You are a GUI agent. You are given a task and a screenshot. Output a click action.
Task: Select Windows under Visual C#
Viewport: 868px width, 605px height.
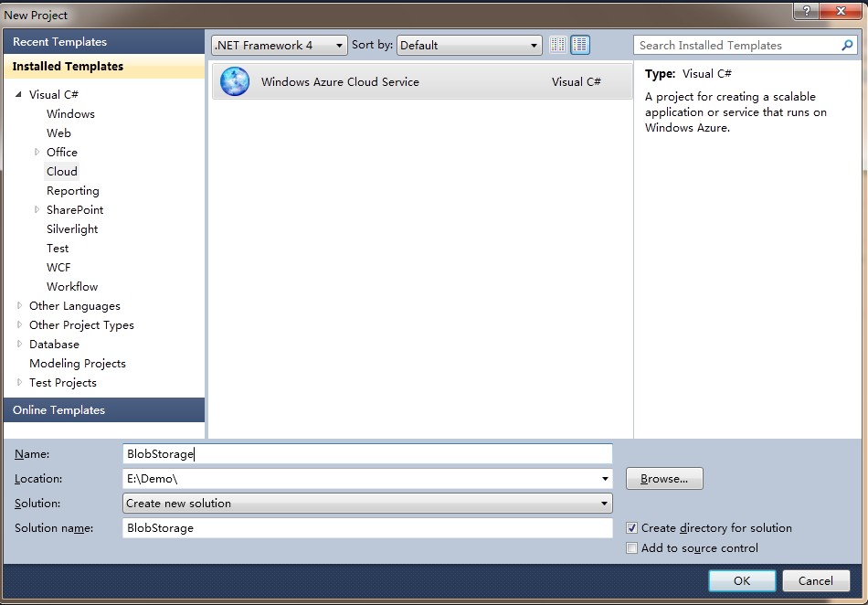[x=70, y=113]
